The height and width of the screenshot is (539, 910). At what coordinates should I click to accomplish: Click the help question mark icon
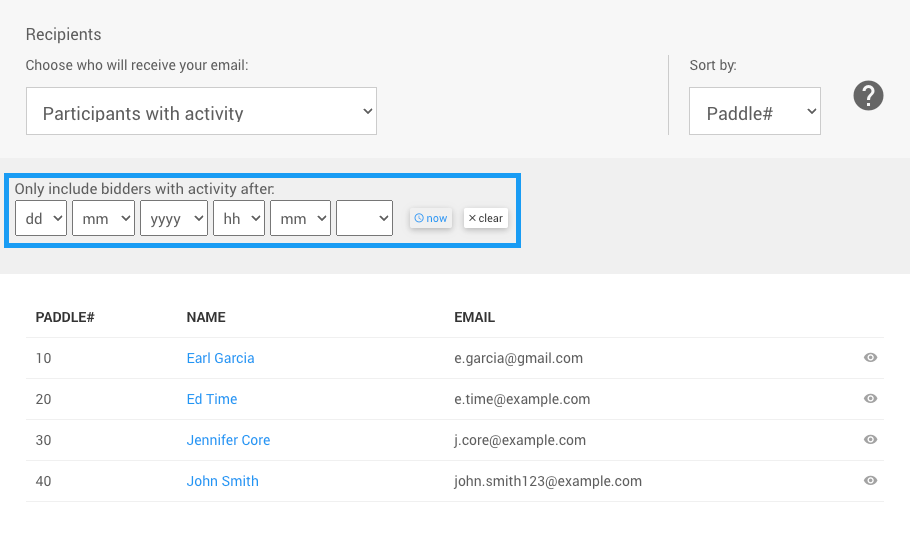point(868,96)
